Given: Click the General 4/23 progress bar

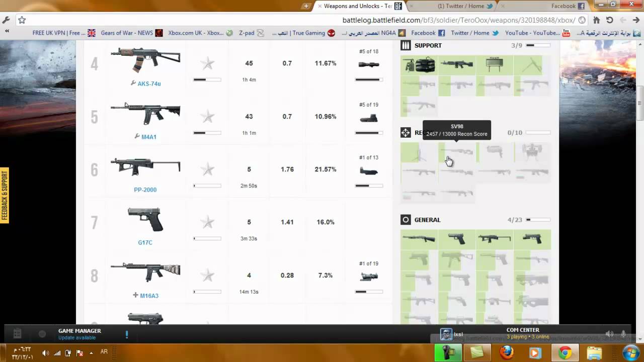Looking at the screenshot, I should point(538,220).
